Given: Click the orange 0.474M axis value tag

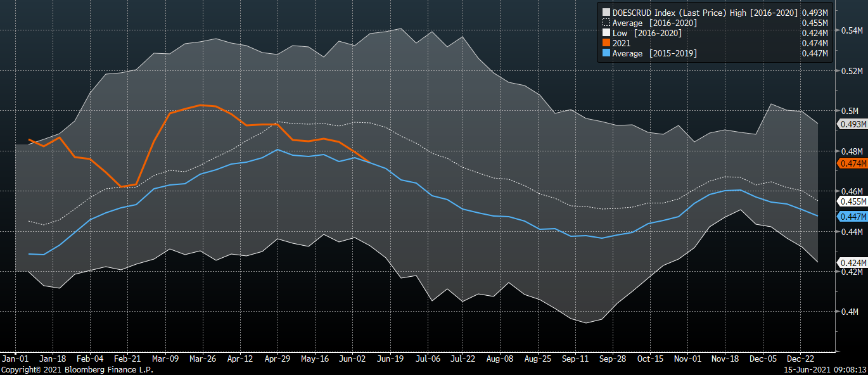Looking at the screenshot, I should tap(852, 164).
